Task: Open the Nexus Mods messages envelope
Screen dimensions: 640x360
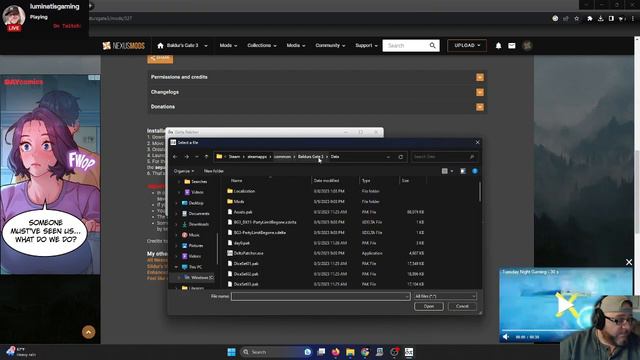Action: (511, 46)
